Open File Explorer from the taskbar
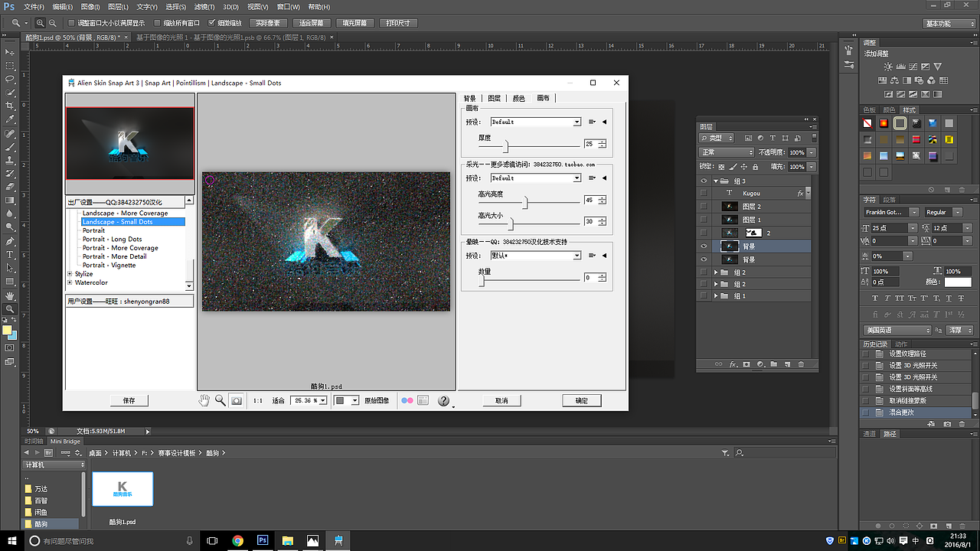Viewport: 980px width, 551px height. [x=287, y=540]
